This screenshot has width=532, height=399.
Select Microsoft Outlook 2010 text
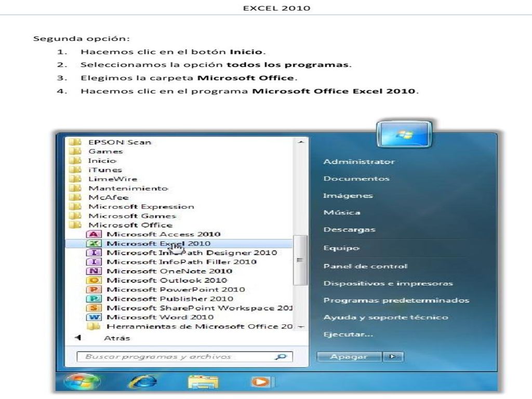coord(167,280)
